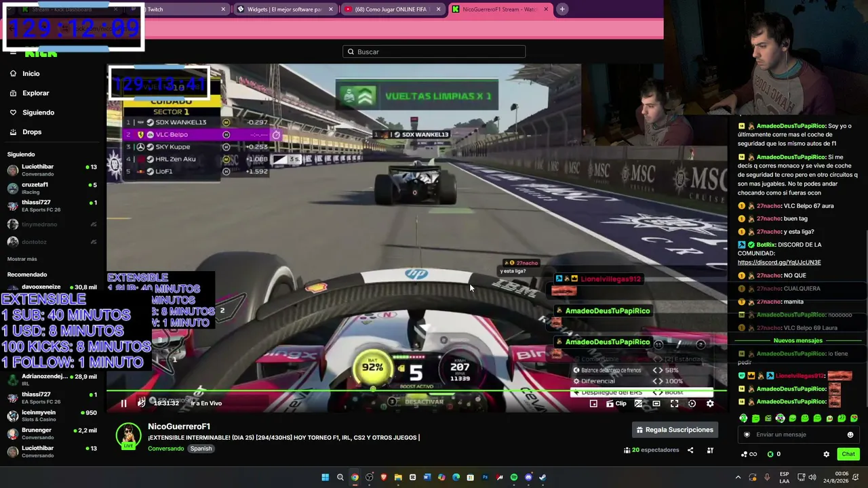Click the shield icon in the chat input
The image size is (868, 488).
point(747,434)
